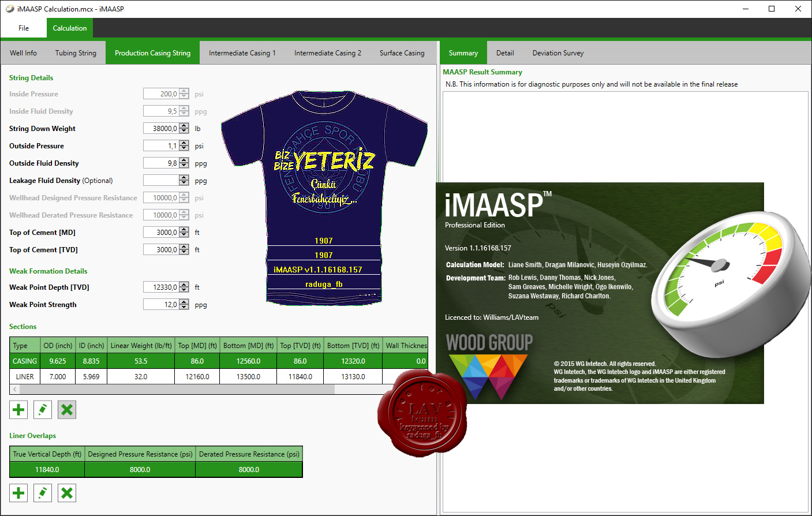Click the horizontal scrollbar of Sections table
Image resolution: width=812 pixels, height=516 pixels.
coord(177,390)
